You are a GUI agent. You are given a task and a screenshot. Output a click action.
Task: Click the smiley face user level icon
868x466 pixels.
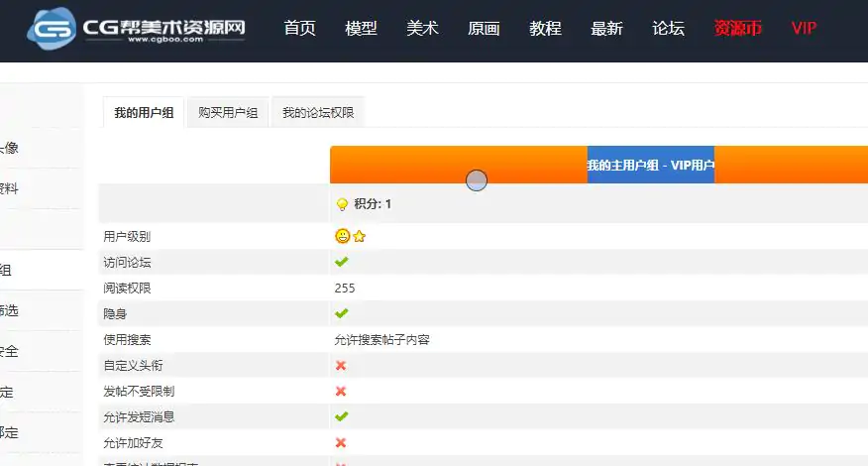(x=343, y=236)
